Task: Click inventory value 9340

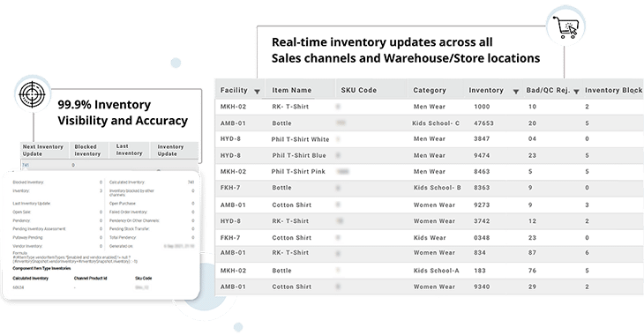Action: [482, 287]
